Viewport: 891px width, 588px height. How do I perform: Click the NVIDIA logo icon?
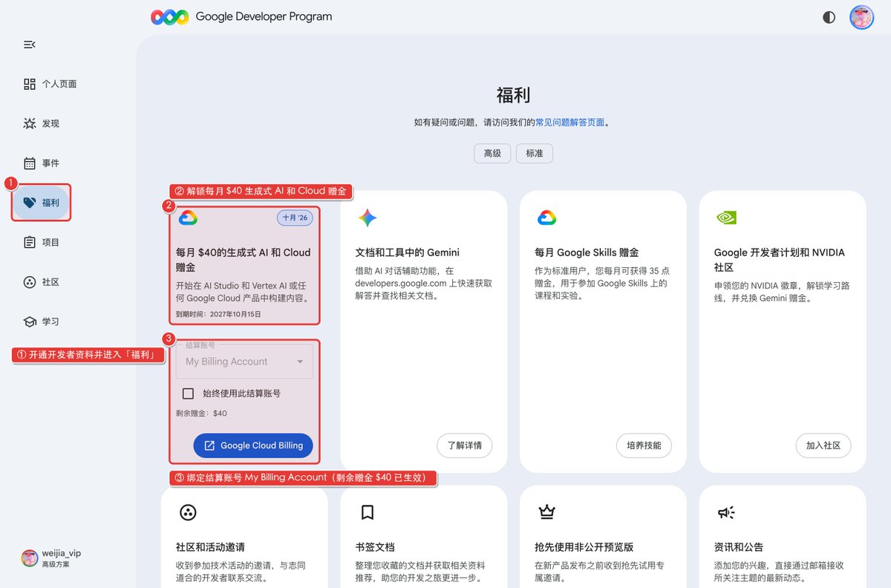(726, 218)
